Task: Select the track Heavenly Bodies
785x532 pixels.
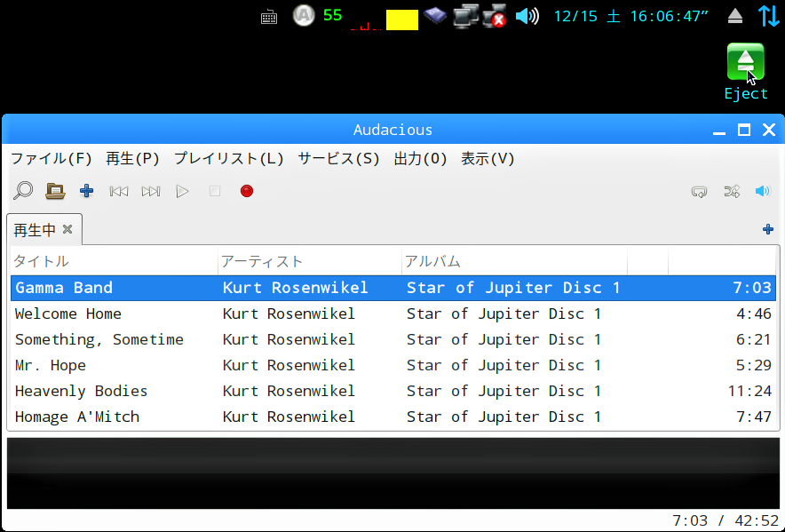Action: 393,392
